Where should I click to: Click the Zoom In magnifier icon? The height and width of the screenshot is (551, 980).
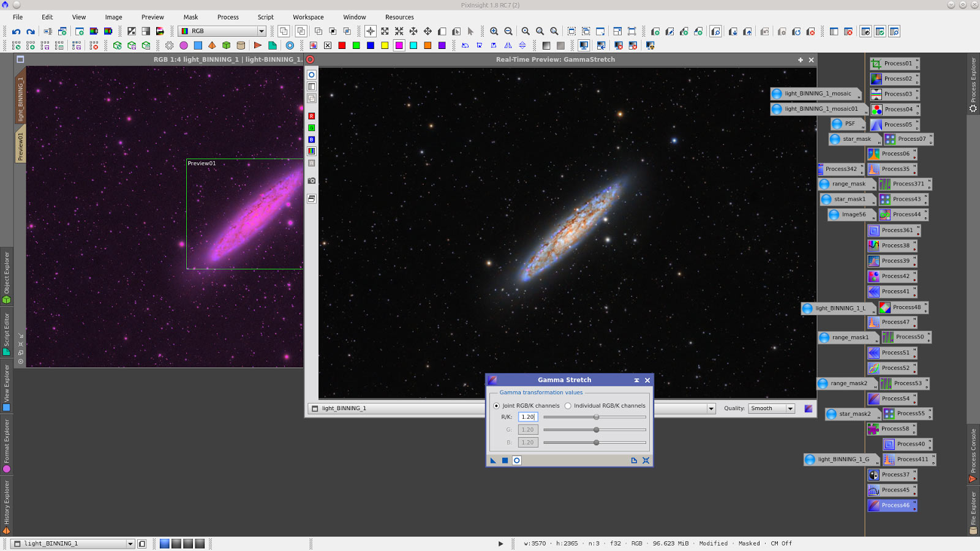point(494,31)
